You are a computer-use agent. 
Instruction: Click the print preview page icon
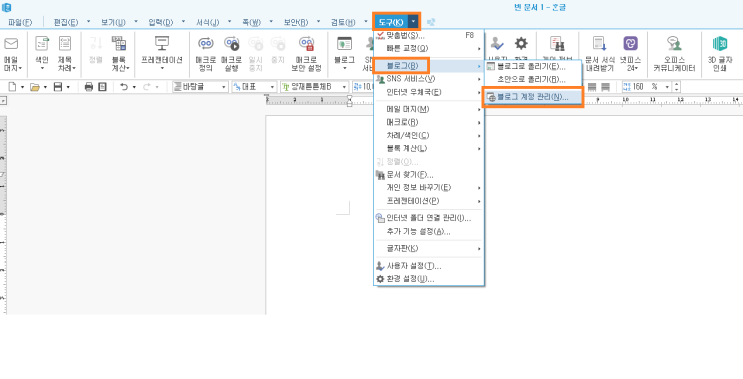click(102, 87)
